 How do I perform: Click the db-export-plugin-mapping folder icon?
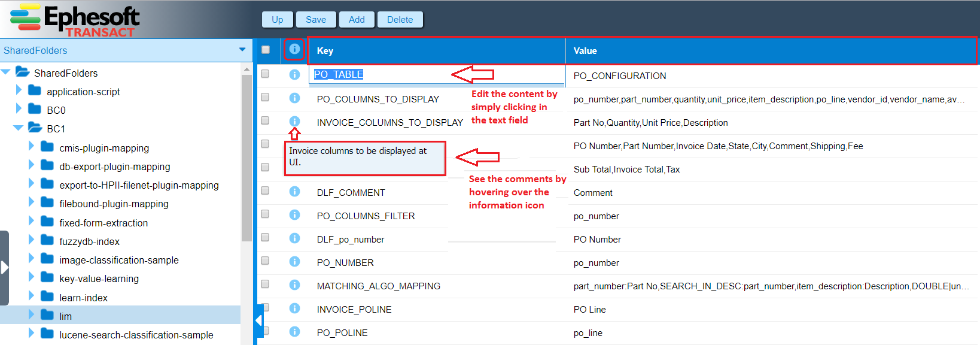tap(47, 165)
